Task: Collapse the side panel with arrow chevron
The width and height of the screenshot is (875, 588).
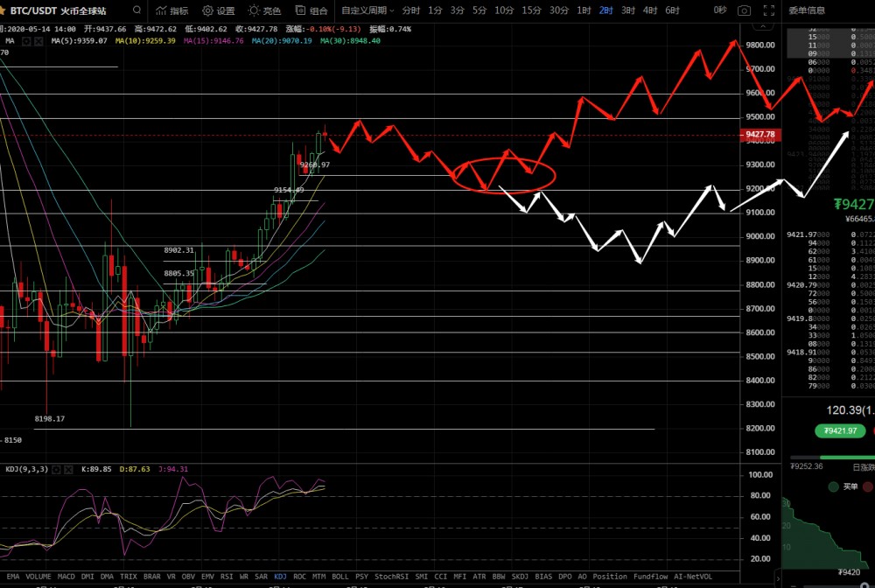Action: point(776,577)
